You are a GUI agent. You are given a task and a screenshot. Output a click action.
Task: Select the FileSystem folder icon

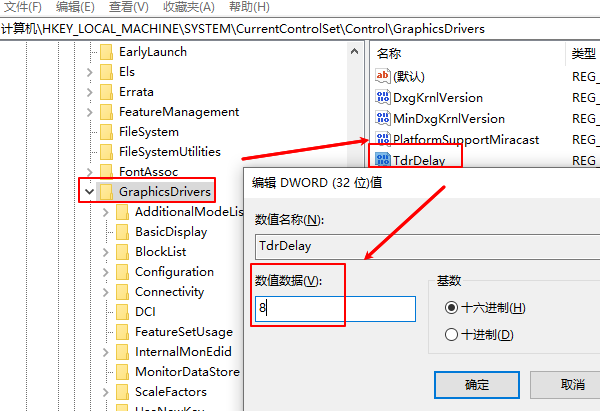106,132
